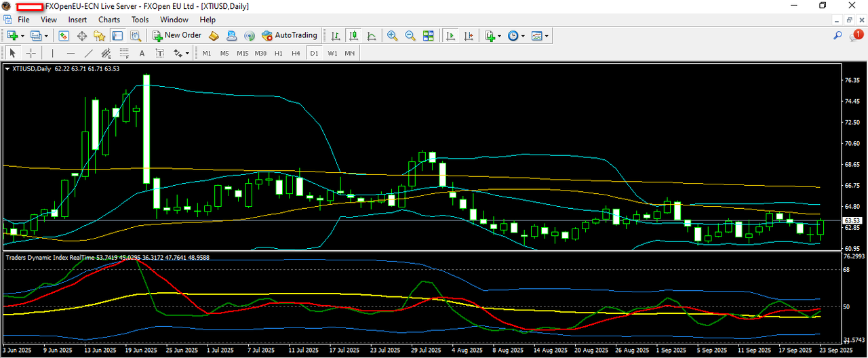Open the Navigator folder-star icon
Image resolution: width=868 pixels, height=358 pixels.
(x=100, y=35)
